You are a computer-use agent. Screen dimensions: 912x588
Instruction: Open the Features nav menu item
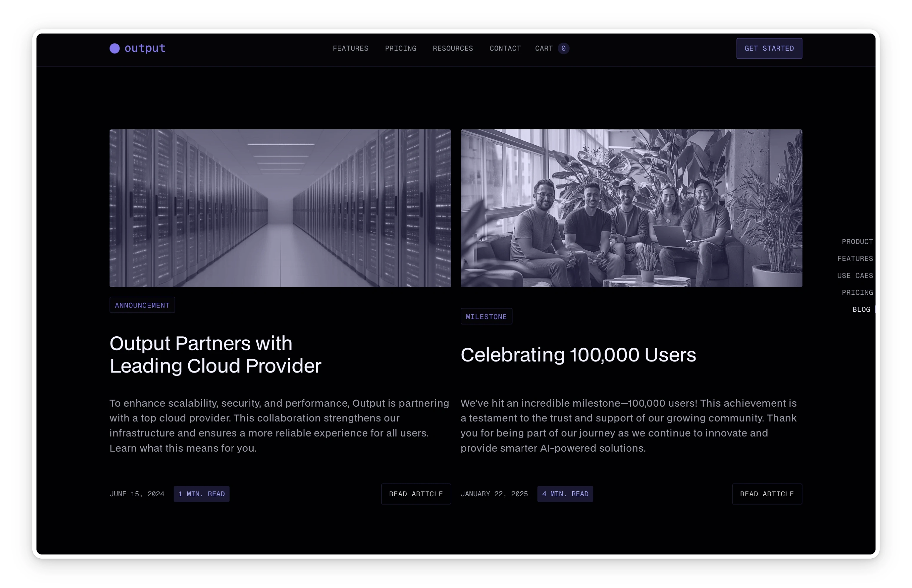coord(350,49)
